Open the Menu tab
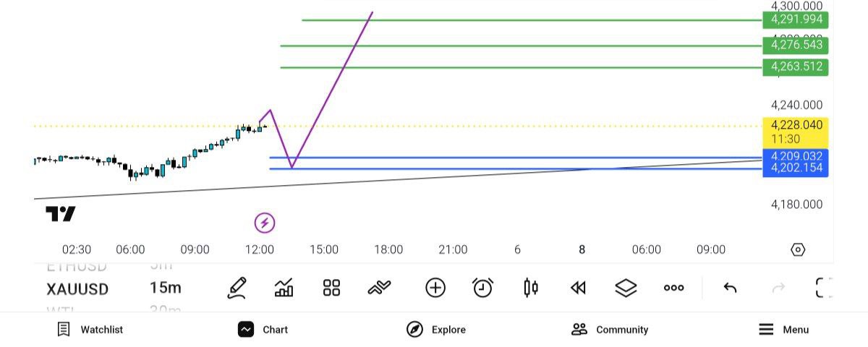 [783, 330]
